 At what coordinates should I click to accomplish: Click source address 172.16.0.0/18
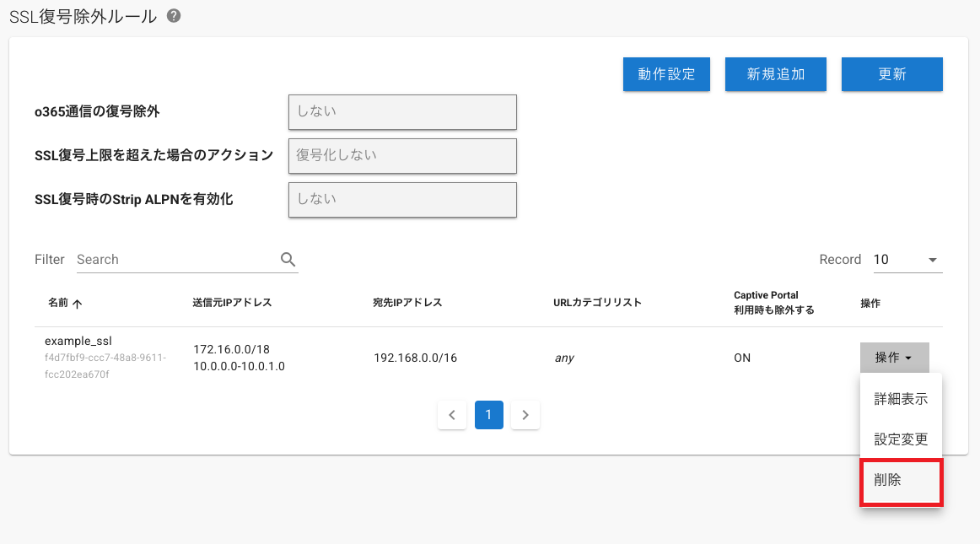tap(231, 349)
